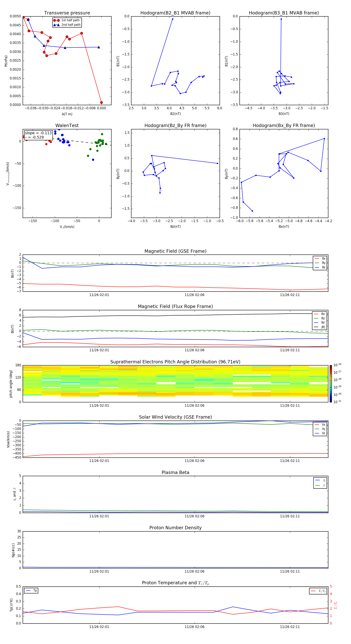Viewport: 351px width, 644px height.
Task: Click the B3(nT) x-axis label
Action: point(284,114)
